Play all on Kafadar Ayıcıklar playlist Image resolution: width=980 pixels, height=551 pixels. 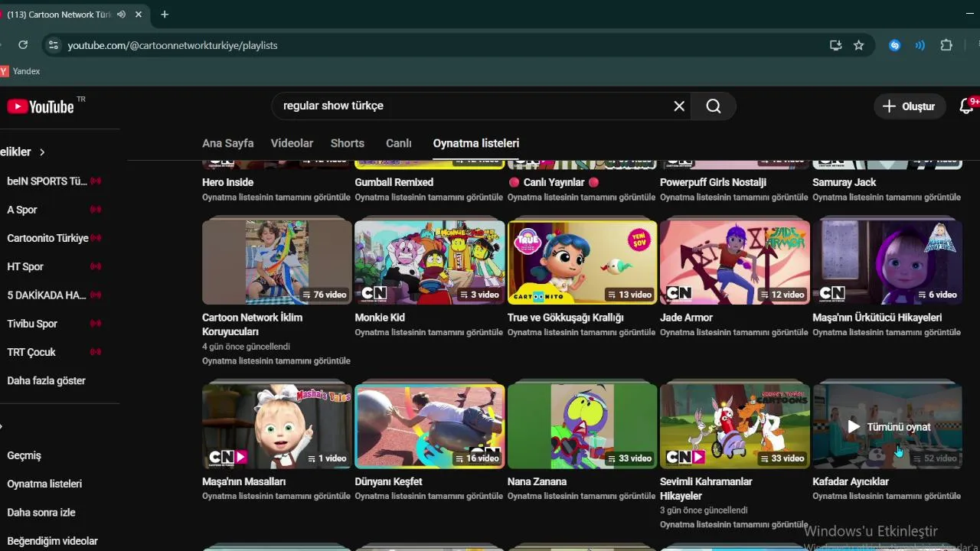coord(889,427)
